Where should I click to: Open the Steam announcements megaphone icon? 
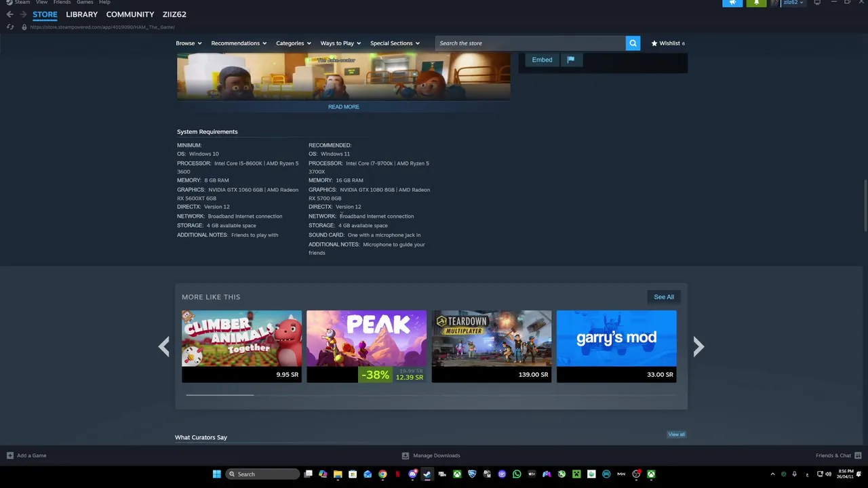coord(732,3)
